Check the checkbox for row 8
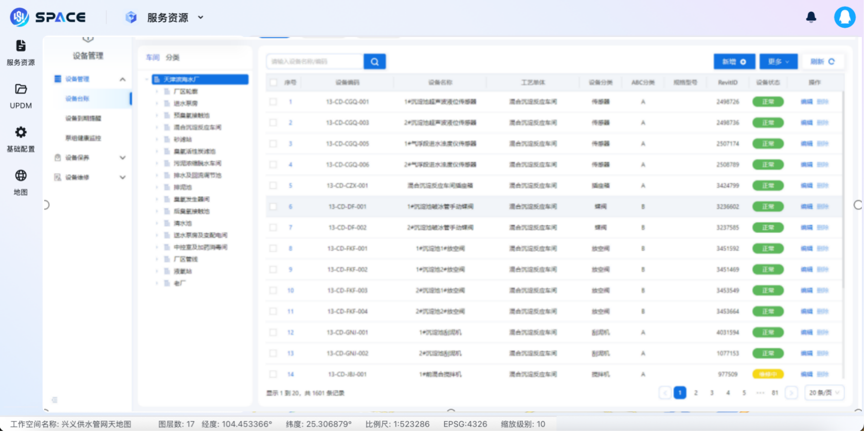 click(x=274, y=248)
